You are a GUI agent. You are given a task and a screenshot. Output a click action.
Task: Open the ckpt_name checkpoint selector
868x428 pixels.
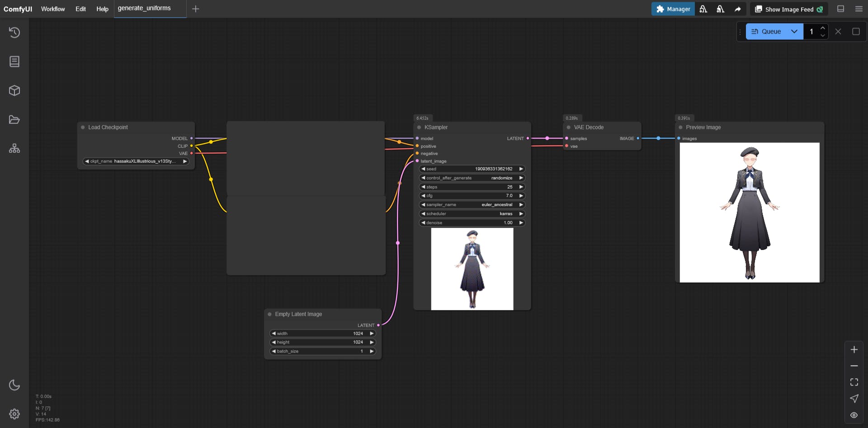136,161
